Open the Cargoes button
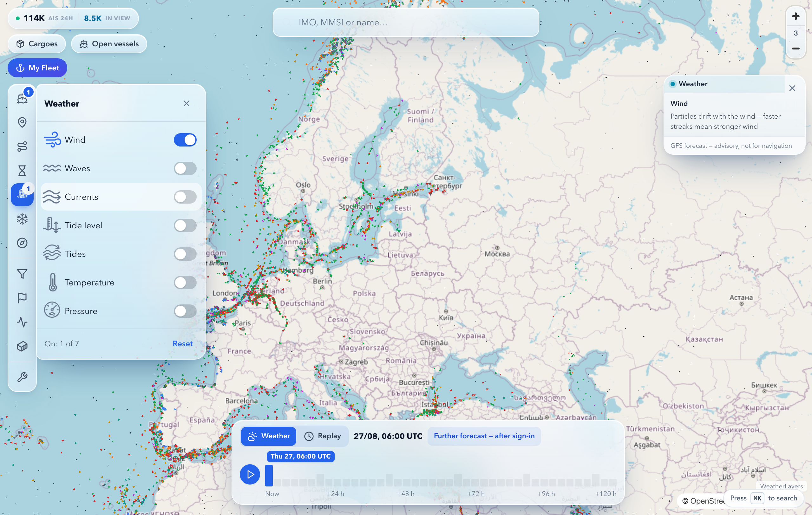812x515 pixels. (x=37, y=44)
